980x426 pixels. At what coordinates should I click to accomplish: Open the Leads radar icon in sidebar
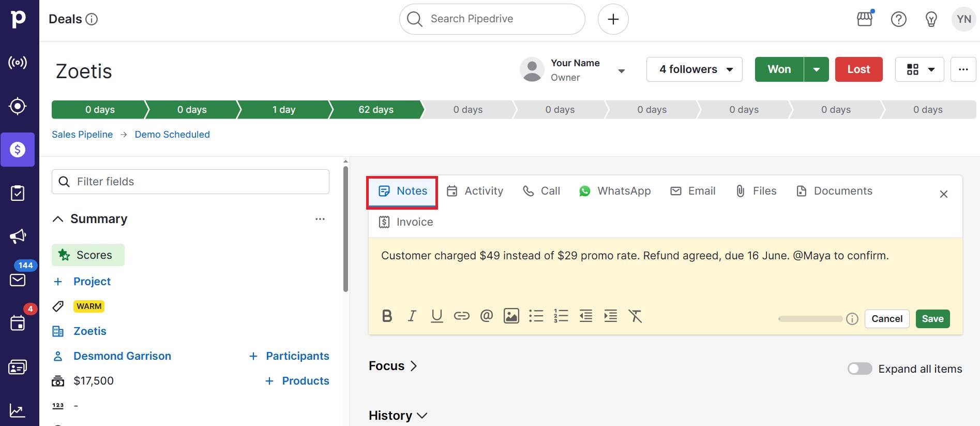(x=18, y=63)
